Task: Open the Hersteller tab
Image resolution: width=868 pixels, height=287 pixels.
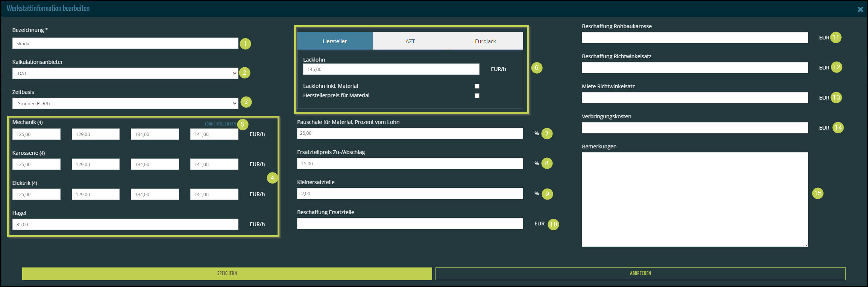Action: pos(335,41)
